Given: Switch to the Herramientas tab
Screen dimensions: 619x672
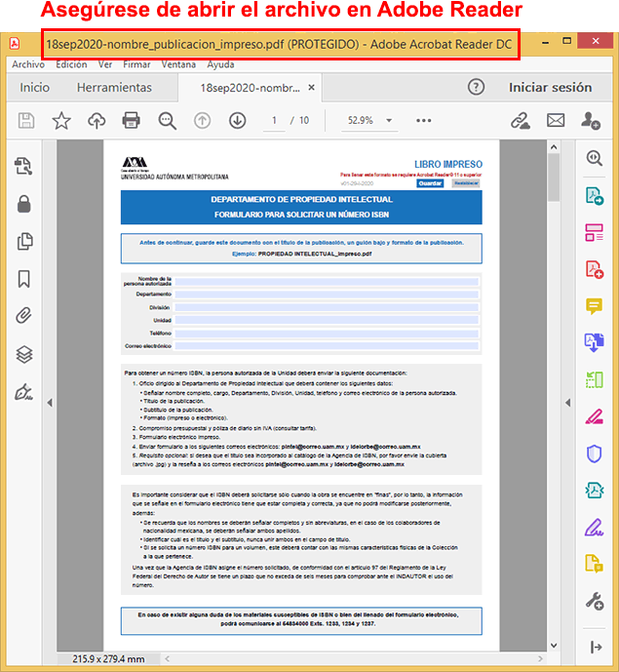Looking at the screenshot, I should (114, 88).
